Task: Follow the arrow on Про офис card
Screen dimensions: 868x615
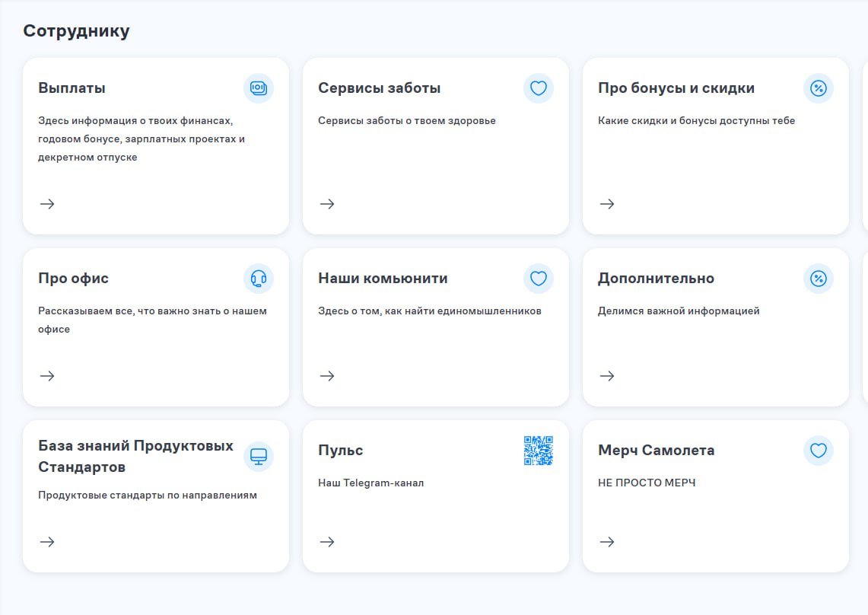Action: click(47, 376)
